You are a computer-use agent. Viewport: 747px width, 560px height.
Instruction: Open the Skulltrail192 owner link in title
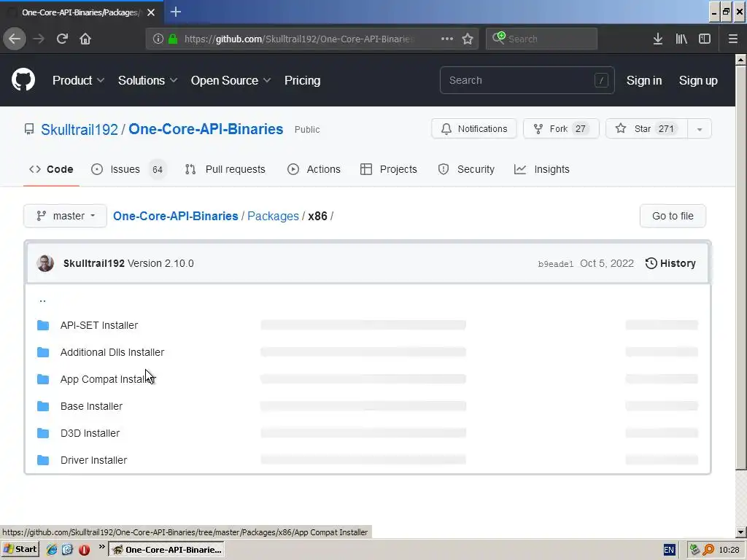point(80,130)
